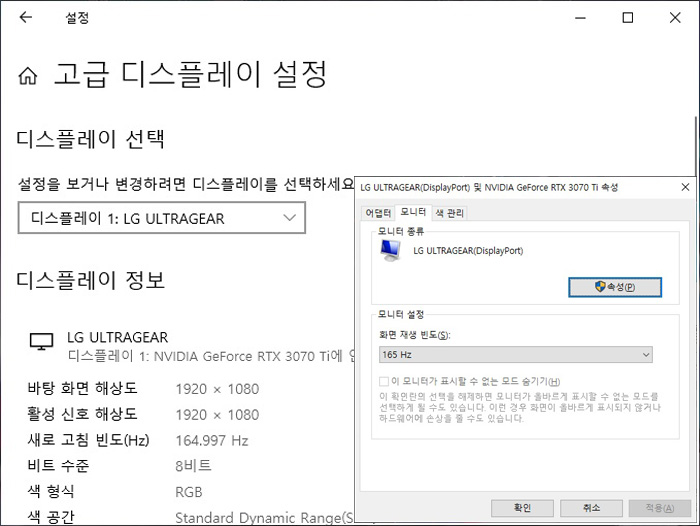The height and width of the screenshot is (526, 700).
Task: Open monitor 속성(P) button
Action: pyautogui.click(x=615, y=287)
